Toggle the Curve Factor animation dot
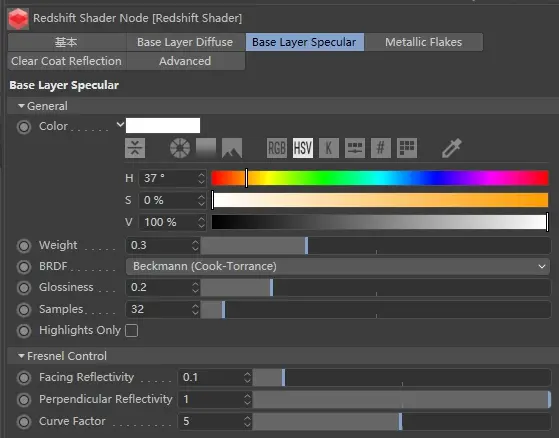Image resolution: width=559 pixels, height=438 pixels. click(24, 422)
